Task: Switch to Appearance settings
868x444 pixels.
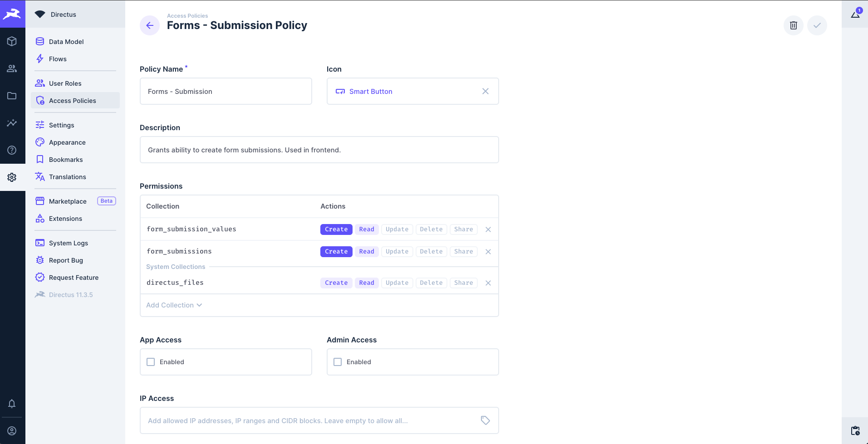Action: [x=67, y=142]
